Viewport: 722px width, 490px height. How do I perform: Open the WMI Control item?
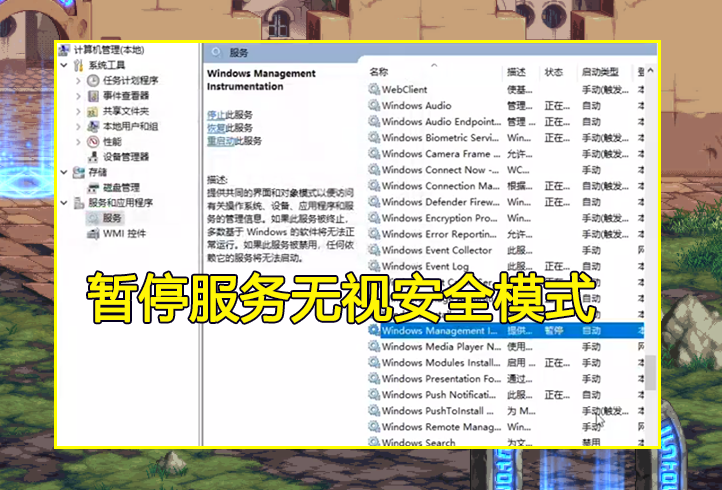click(x=116, y=233)
